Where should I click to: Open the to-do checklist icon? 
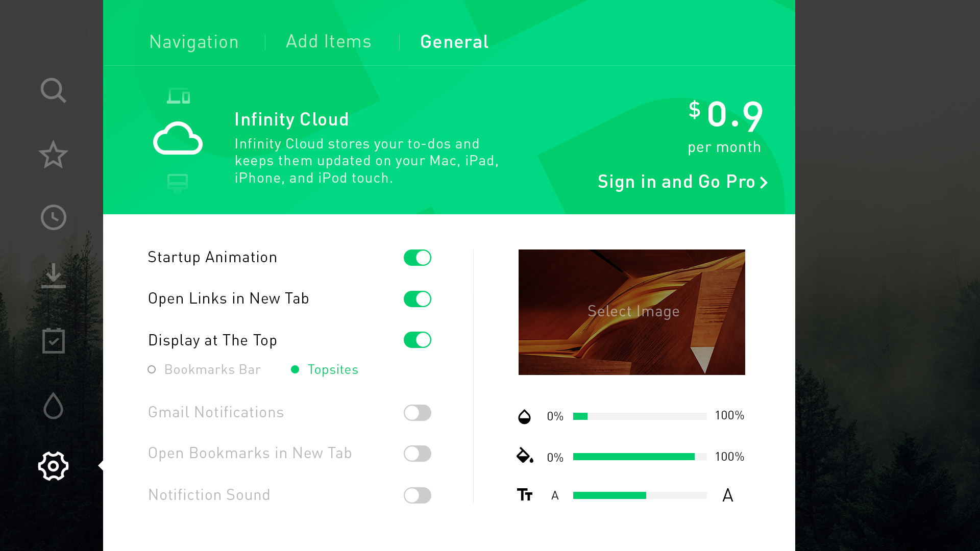[53, 341]
